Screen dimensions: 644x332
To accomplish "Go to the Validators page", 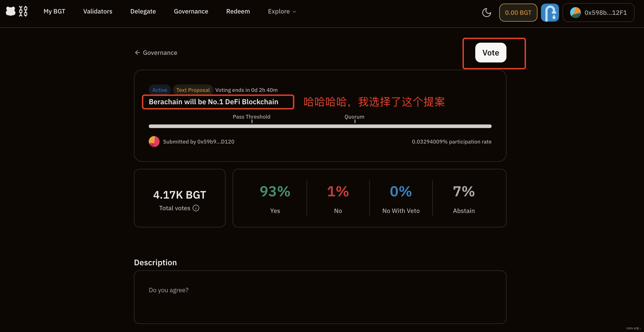I will (98, 11).
